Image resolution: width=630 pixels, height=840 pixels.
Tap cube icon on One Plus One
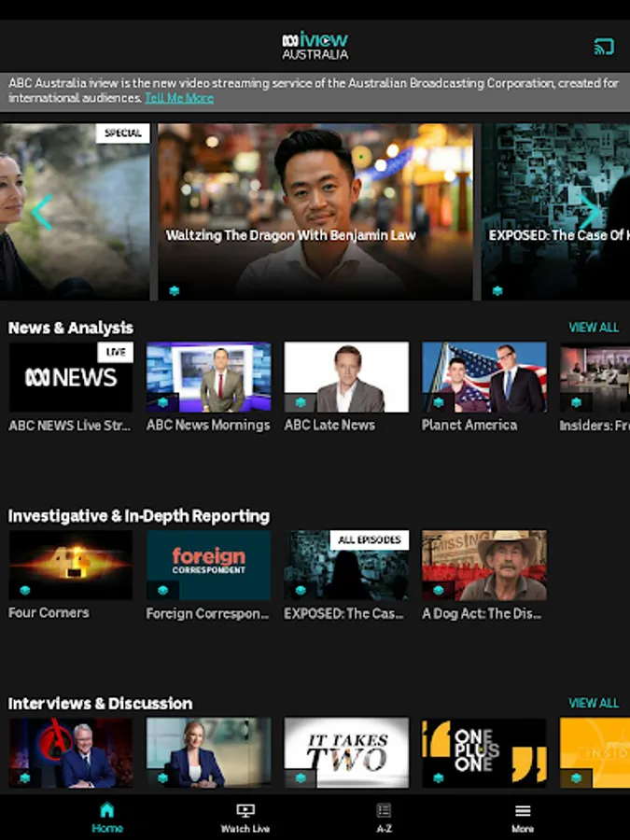pos(439,777)
